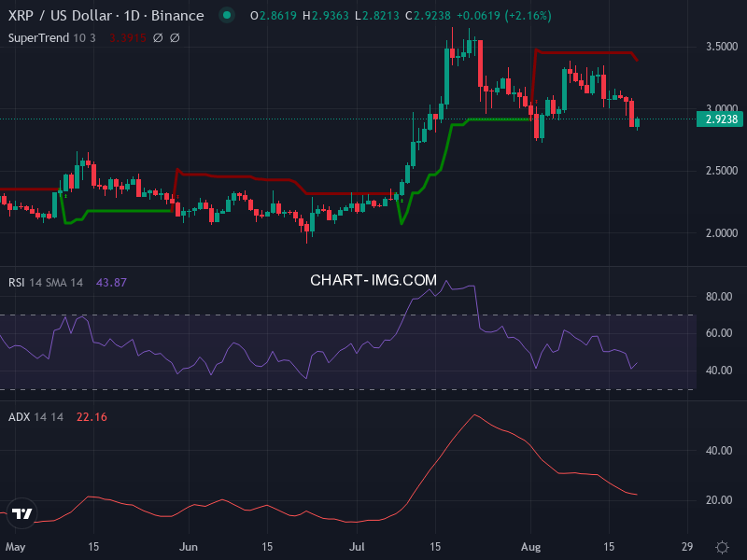Image resolution: width=747 pixels, height=560 pixels.
Task: Click the close price C2.9238
Action: pyautogui.click(x=428, y=16)
